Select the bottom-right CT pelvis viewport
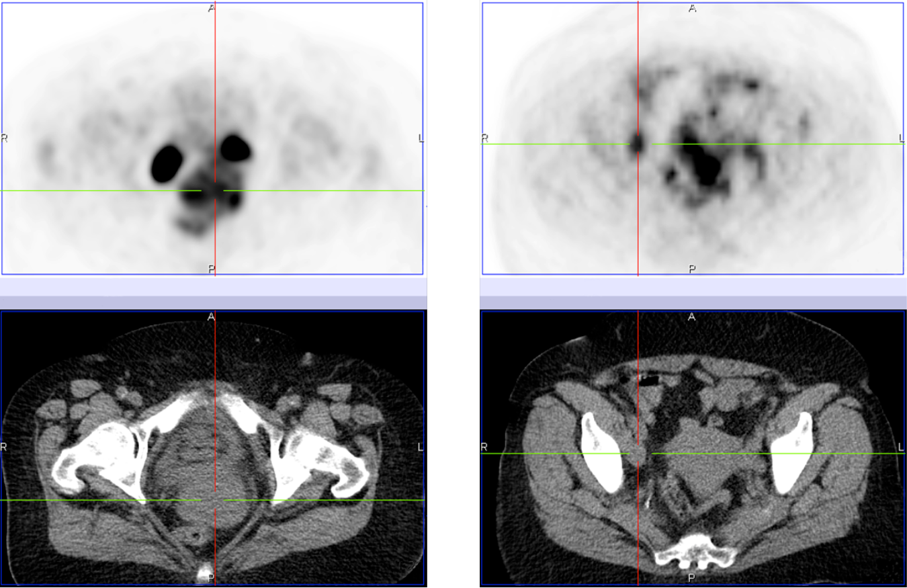This screenshot has width=907, height=588. (x=694, y=448)
